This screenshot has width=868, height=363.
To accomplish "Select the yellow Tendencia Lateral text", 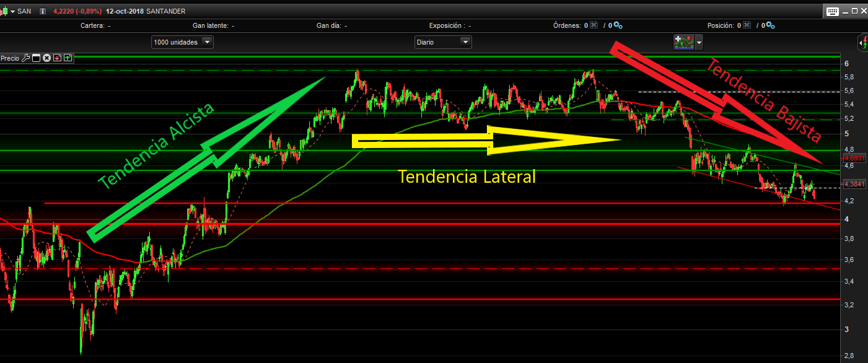I will click(x=467, y=177).
